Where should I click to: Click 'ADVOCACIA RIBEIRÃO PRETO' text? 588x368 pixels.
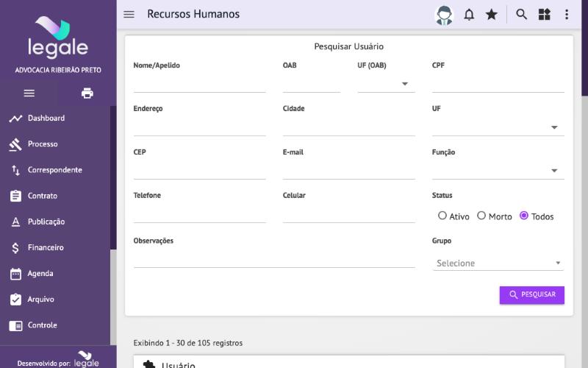tap(58, 70)
